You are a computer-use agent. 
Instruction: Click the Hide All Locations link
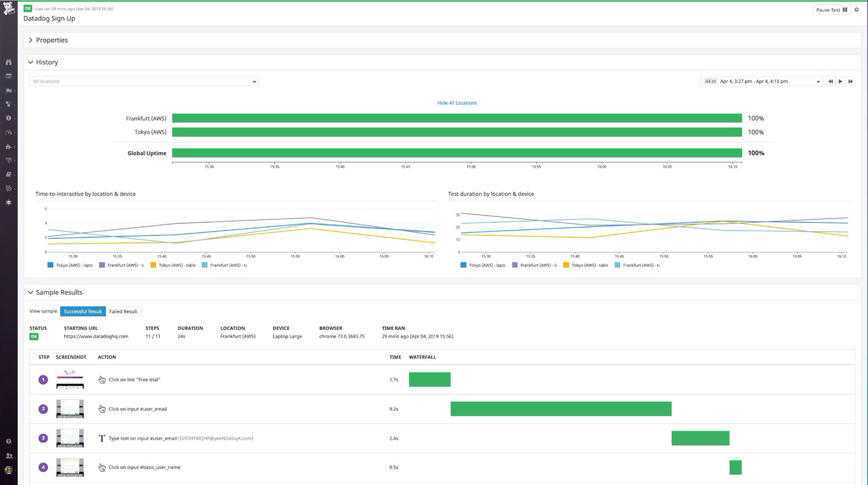click(457, 102)
